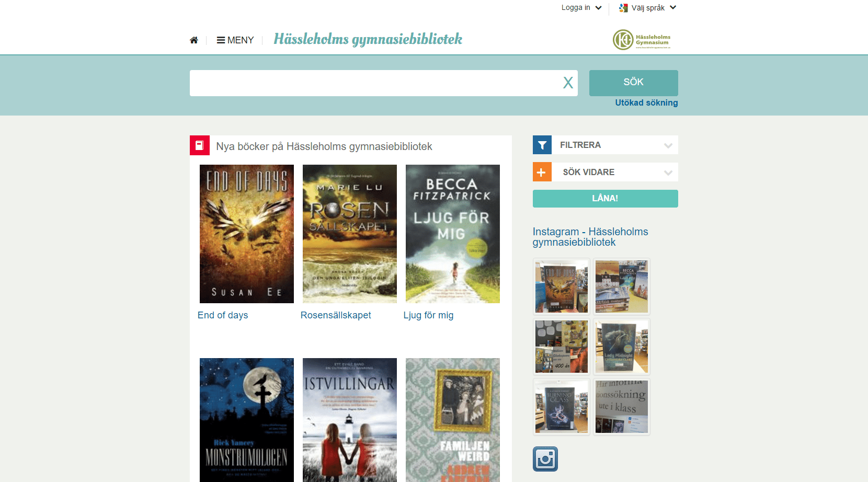Open the Ljug för mig book cover

(452, 234)
